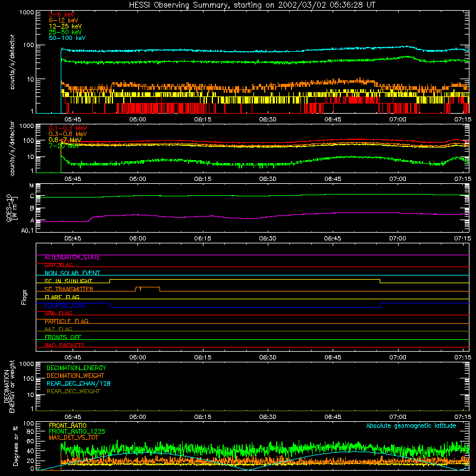Select the 0.1-0.3 MeV legend label
476x476 pixels.
click(68, 128)
